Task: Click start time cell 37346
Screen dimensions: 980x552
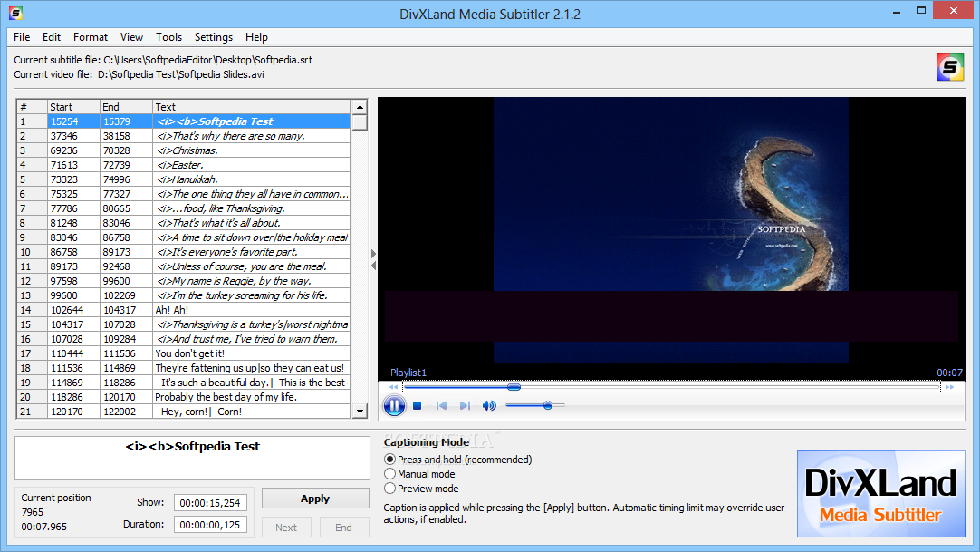Action: point(73,136)
